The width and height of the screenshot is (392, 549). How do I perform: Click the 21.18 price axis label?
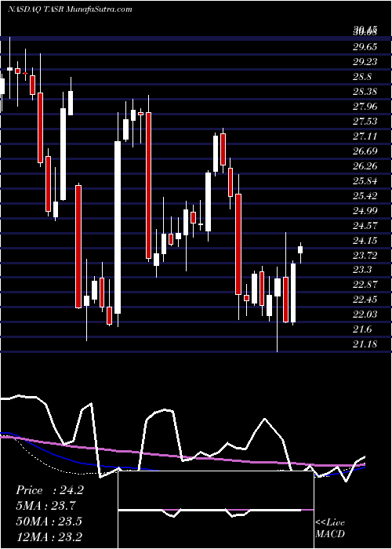[x=365, y=344]
